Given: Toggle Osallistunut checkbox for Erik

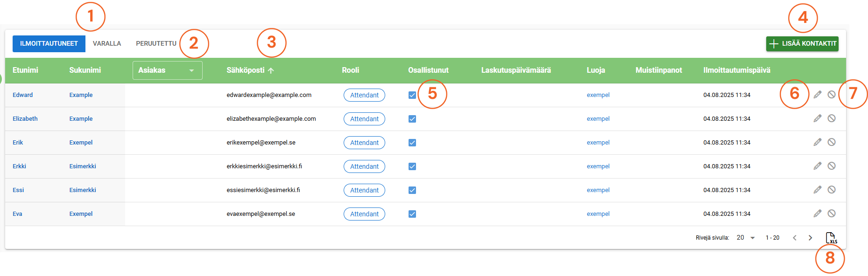Looking at the screenshot, I should 412,143.
